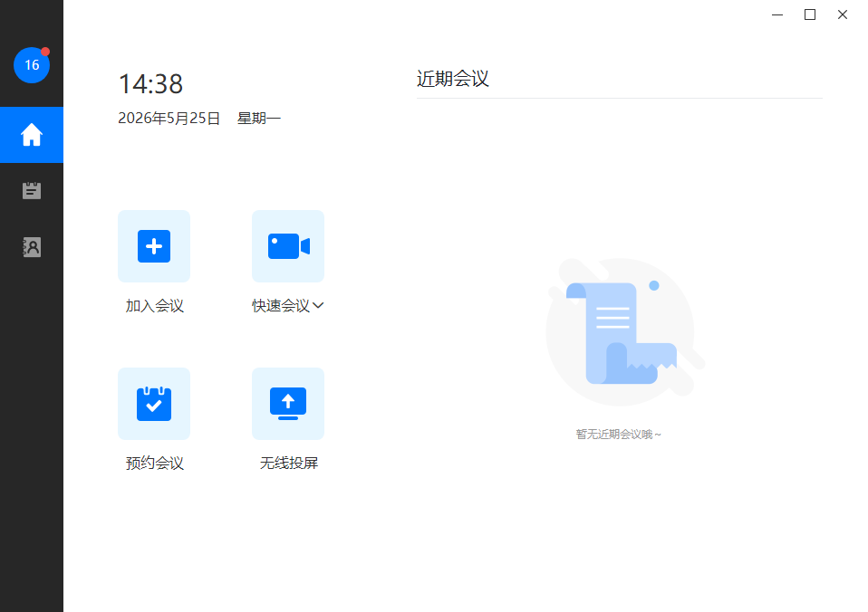The width and height of the screenshot is (868, 612).
Task: Open the user avatar labeled 16
Action: pos(32,65)
